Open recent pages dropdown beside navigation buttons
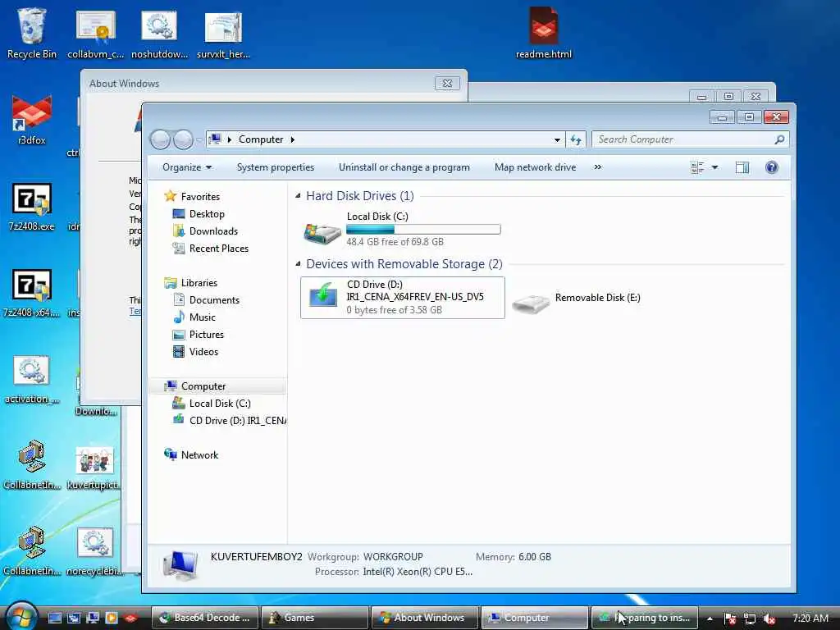This screenshot has width=840, height=630. tap(199, 139)
